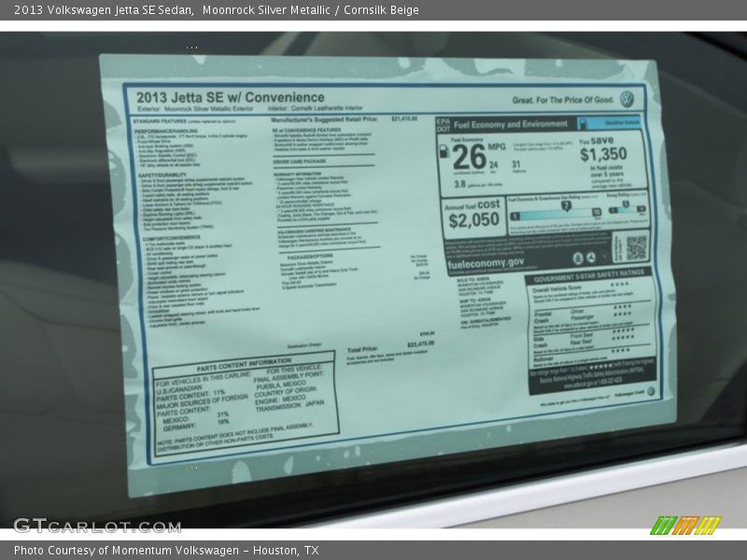Click the QR code on the fuel label

[636, 247]
